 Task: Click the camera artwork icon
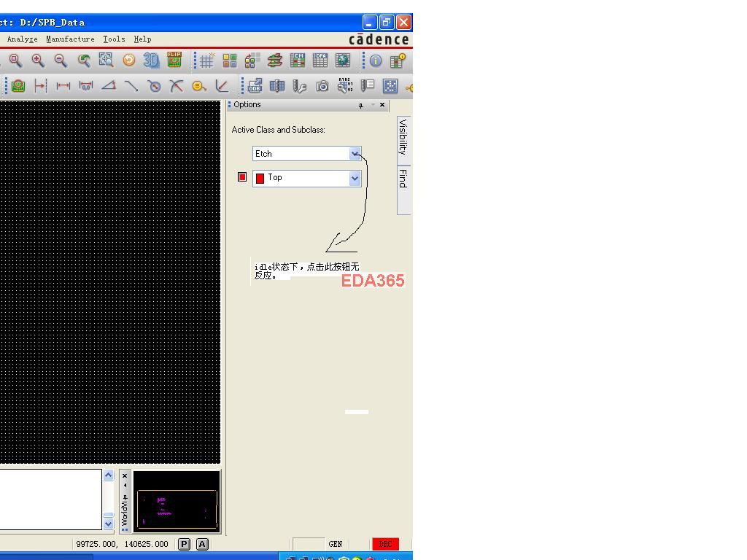tap(322, 86)
